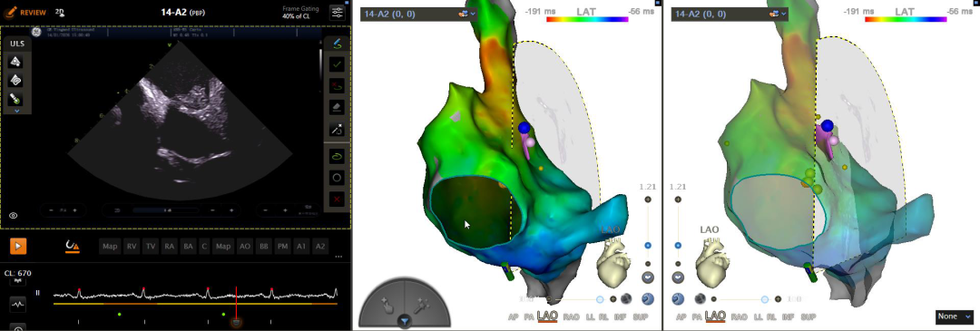Screen dimensions: 980x331
Task: Expand the ULS panel chevron
Action: pos(17,111)
